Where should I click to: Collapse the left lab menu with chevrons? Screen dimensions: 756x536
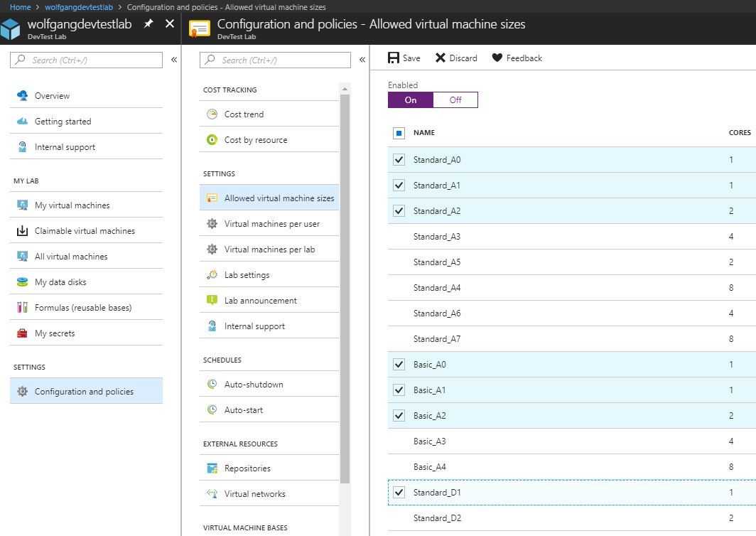coord(174,60)
